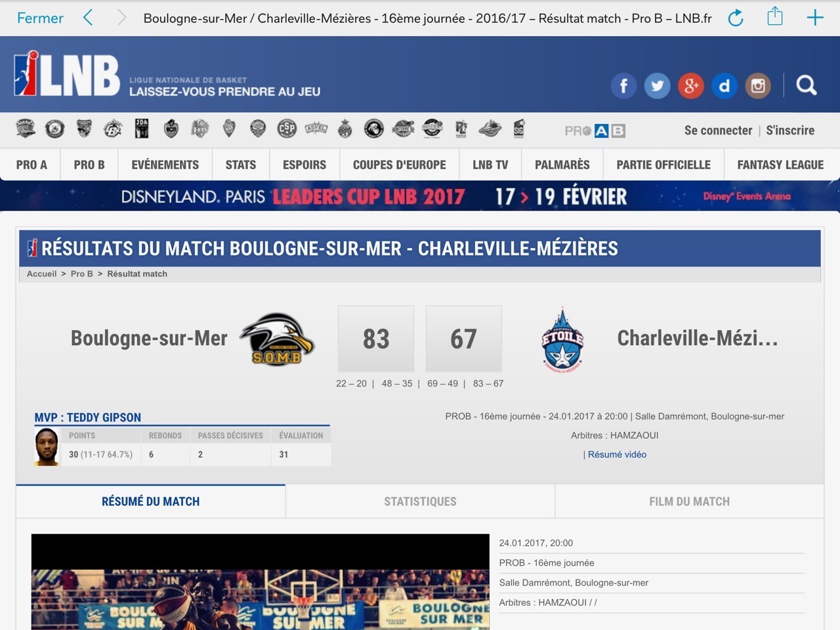
Task: Select the SIG Strasbourg team logo
Action: tap(519, 128)
